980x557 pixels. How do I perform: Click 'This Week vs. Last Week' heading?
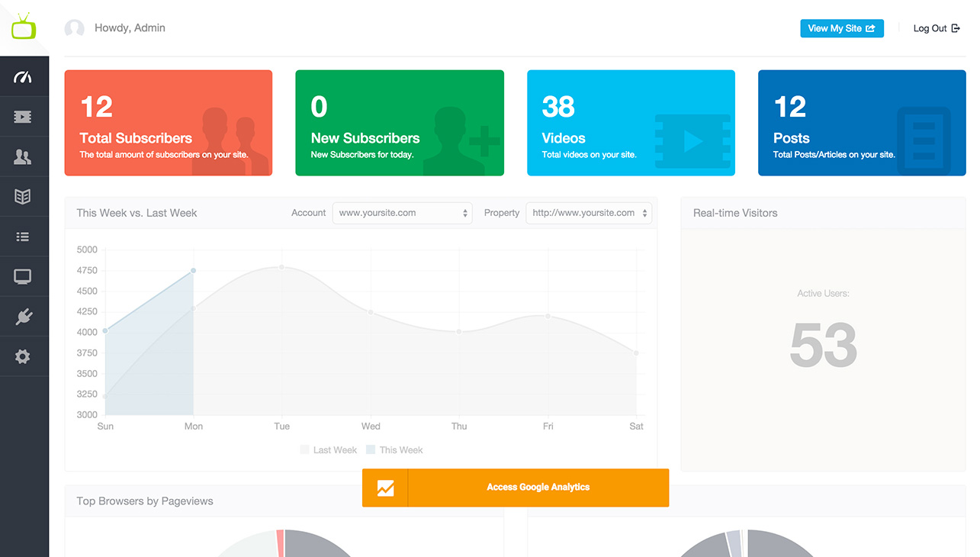pyautogui.click(x=137, y=213)
